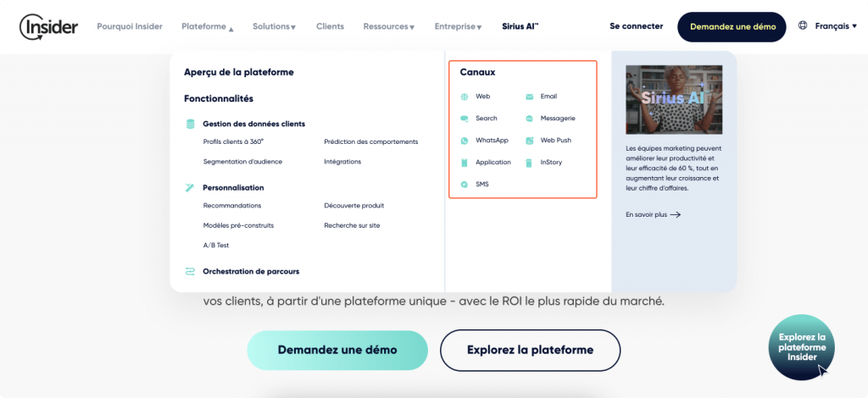868x398 pixels.
Task: Click the SMS icon
Action: coord(465,185)
